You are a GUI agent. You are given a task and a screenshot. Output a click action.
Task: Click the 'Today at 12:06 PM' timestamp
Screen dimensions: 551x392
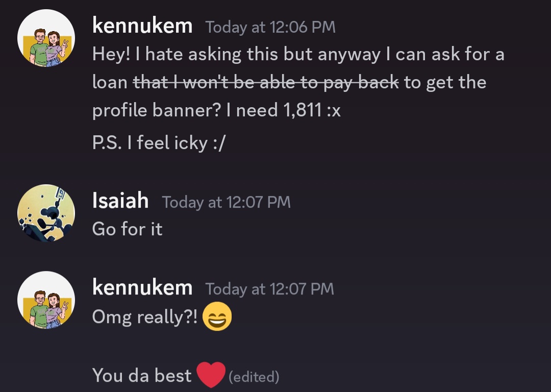pos(270,27)
